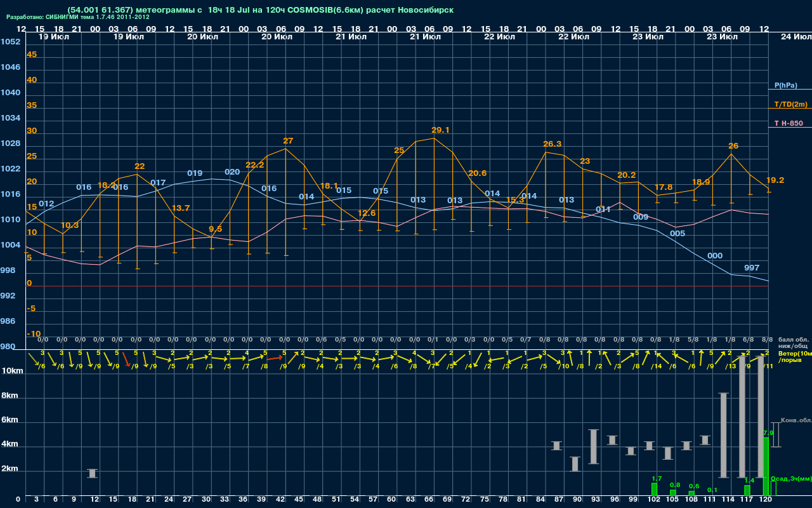Click forecast hour 120 on bottom axis
The image size is (812, 508).
tap(766, 500)
